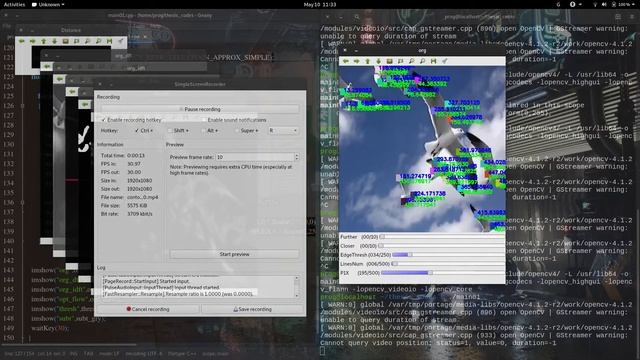This screenshot has height=360, width=640.
Task: Open the Unknown app menu in top bar
Action: [x=48, y=4]
